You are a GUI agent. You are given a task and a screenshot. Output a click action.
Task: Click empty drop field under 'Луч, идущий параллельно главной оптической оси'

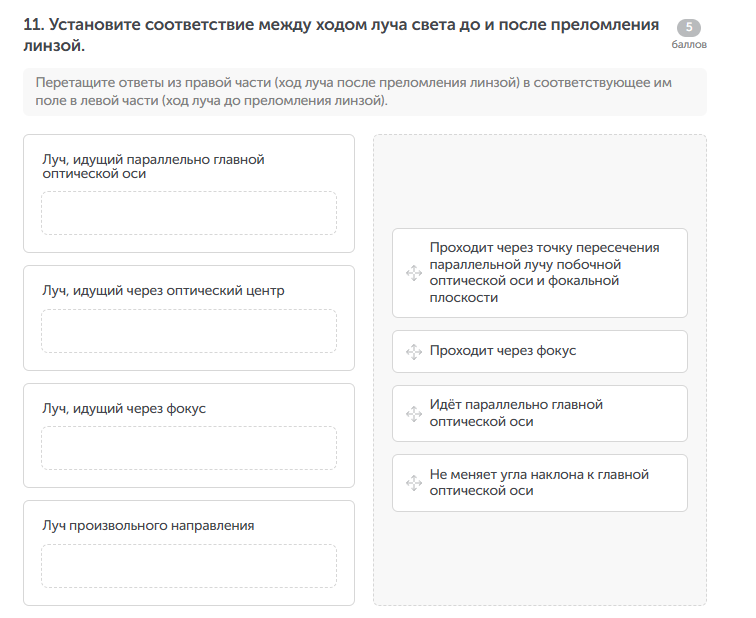tap(189, 213)
